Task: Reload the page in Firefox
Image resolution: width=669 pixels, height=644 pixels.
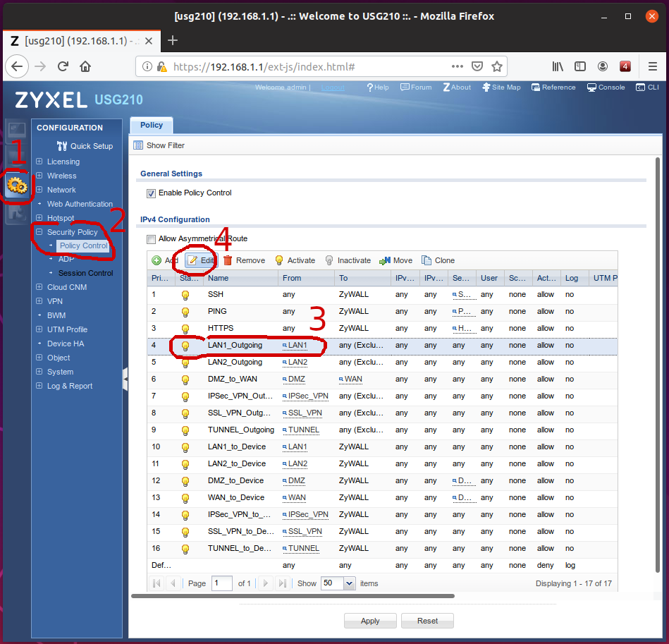Action: point(63,66)
